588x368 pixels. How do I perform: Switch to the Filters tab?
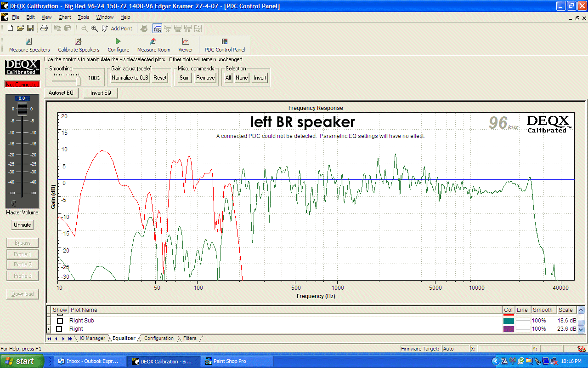(190, 338)
